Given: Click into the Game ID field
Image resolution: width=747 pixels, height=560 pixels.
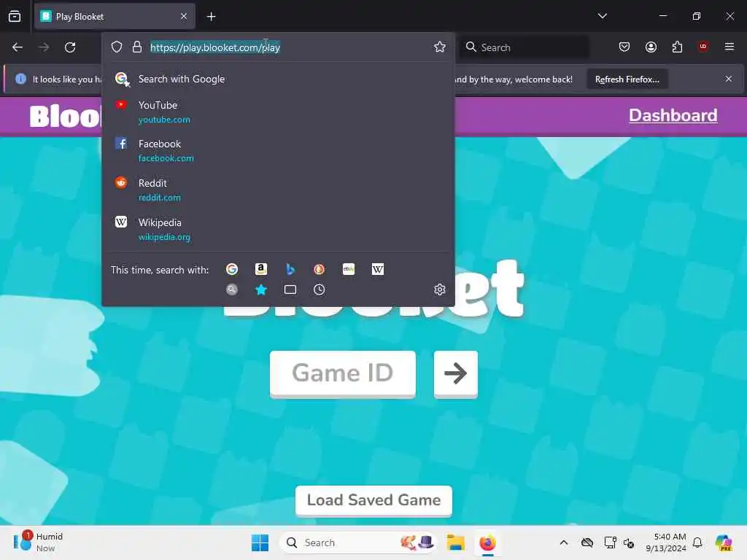Looking at the screenshot, I should (343, 374).
